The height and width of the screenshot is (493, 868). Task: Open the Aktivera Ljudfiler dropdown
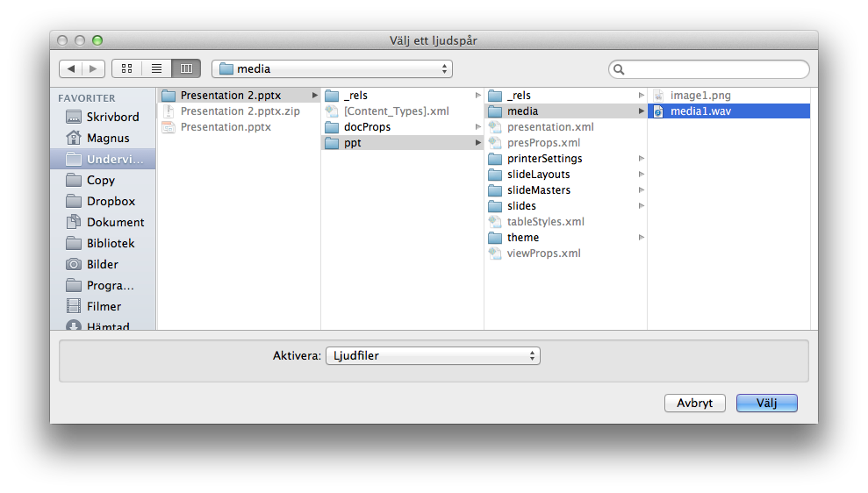432,355
